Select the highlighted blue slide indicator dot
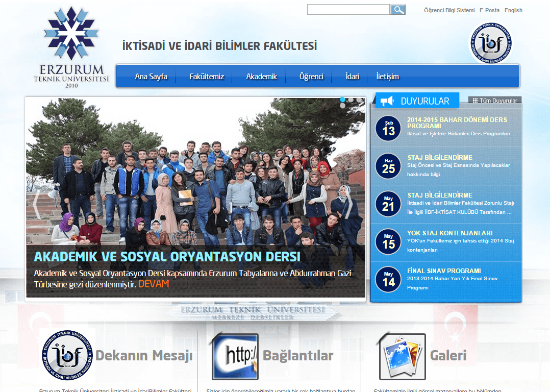 click(x=343, y=100)
